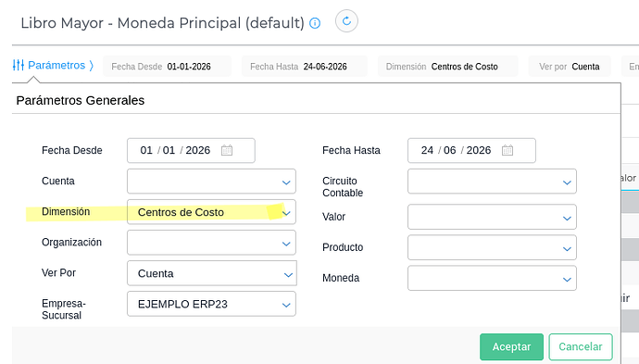Open the Fecha Desde calendar icon
Screen dimensions: 639x364
(227, 150)
